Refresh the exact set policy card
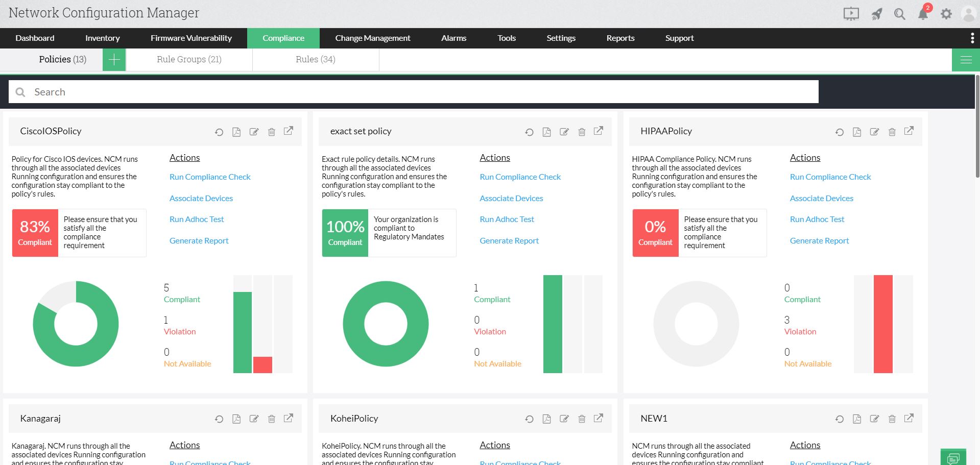 coord(529,132)
